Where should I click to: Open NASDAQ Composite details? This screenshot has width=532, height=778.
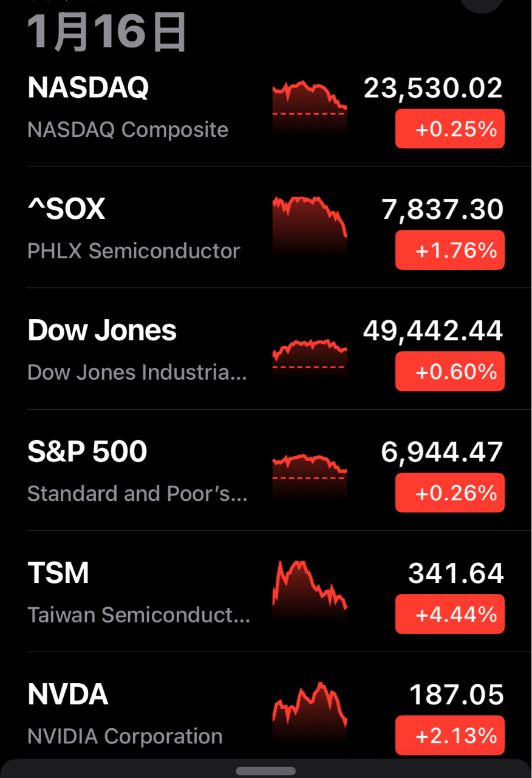(128, 129)
